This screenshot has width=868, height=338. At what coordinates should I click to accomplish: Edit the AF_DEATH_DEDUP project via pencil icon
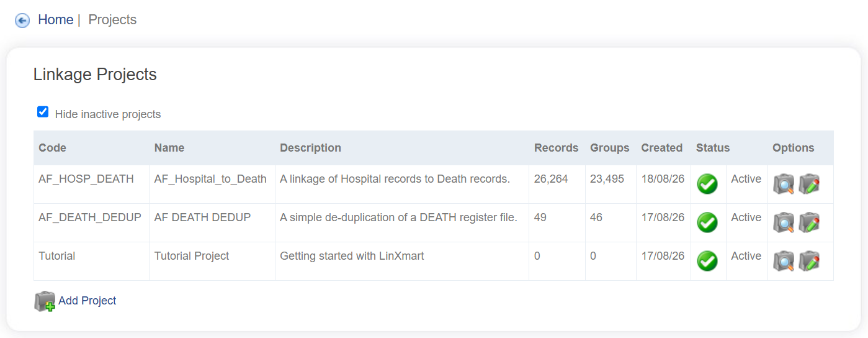(x=809, y=222)
